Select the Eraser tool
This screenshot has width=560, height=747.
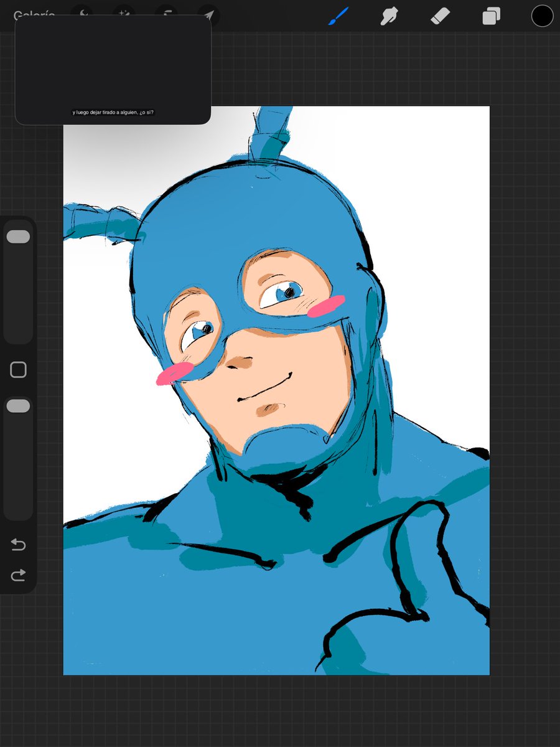point(440,16)
